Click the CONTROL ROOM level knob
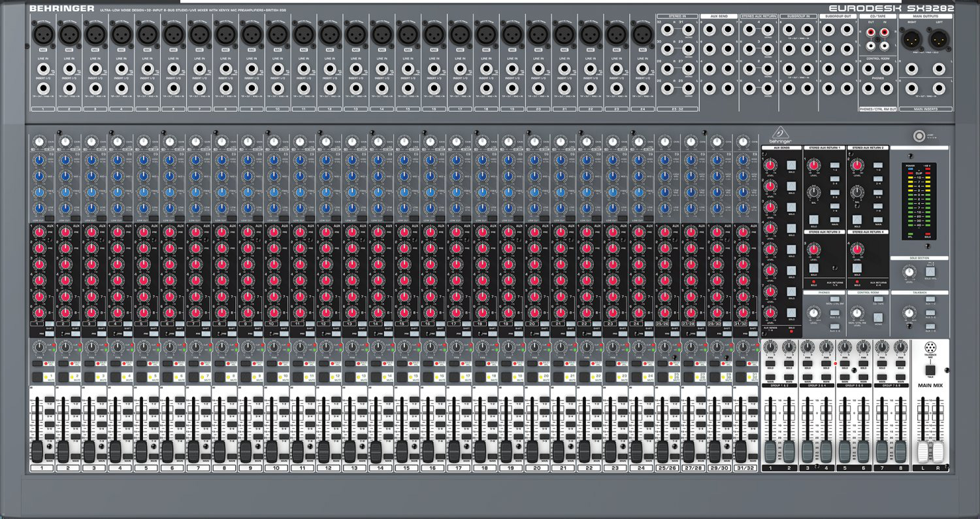The width and height of the screenshot is (980, 519). click(x=857, y=312)
